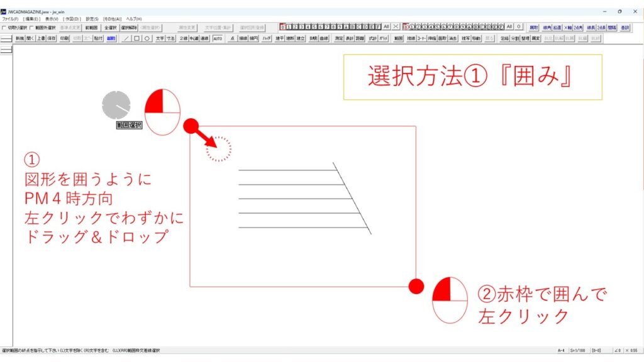644x362 pixels.
Task: Open the 表示(V) menu
Action: tap(52, 19)
